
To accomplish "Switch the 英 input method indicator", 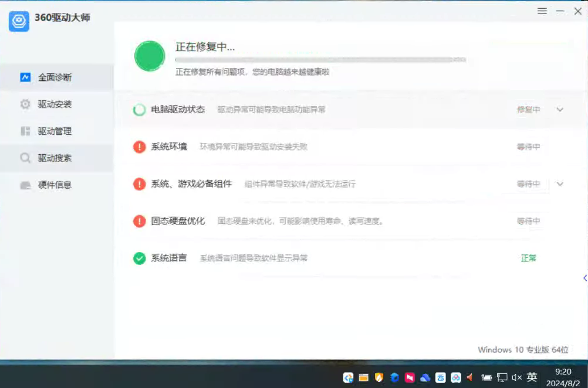I will coord(532,377).
